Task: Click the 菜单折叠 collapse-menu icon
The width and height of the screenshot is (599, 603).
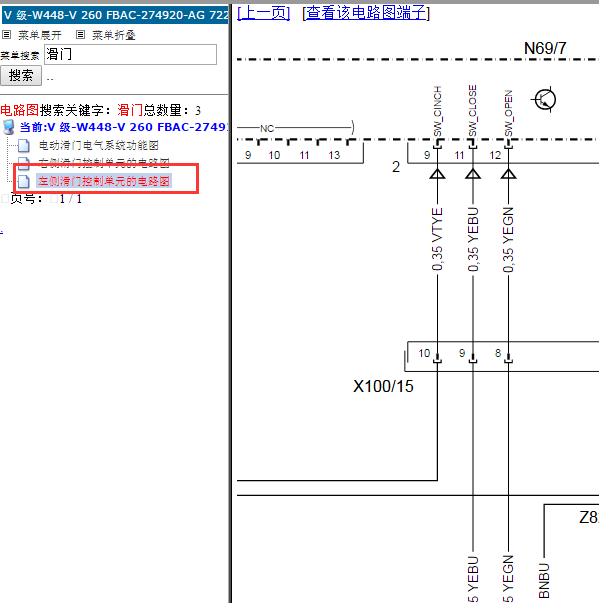Action: coord(80,35)
